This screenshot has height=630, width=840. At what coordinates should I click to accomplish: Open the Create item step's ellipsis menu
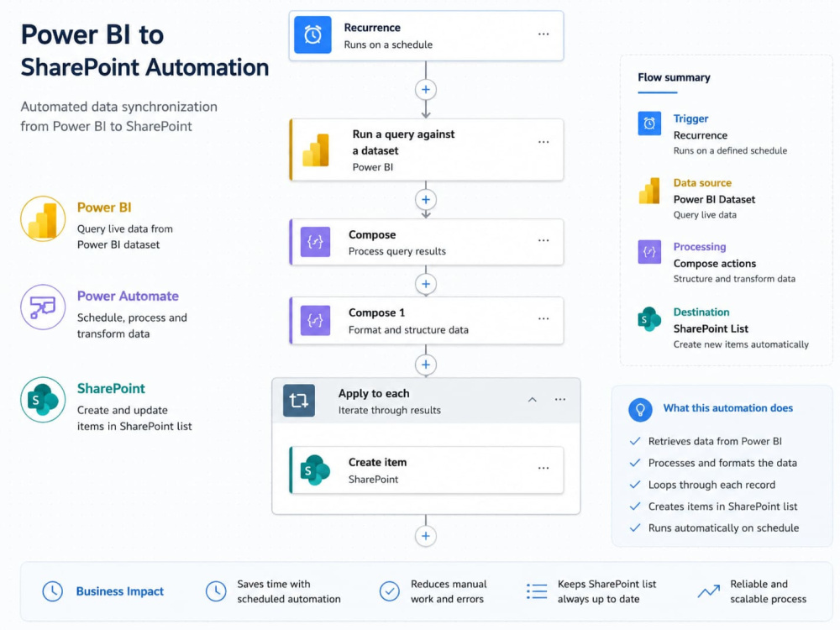(x=543, y=468)
